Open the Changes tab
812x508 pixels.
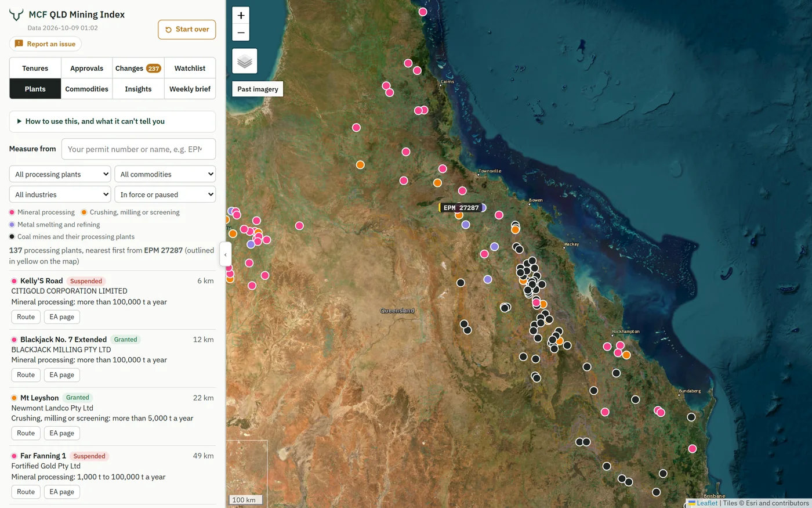[138, 68]
